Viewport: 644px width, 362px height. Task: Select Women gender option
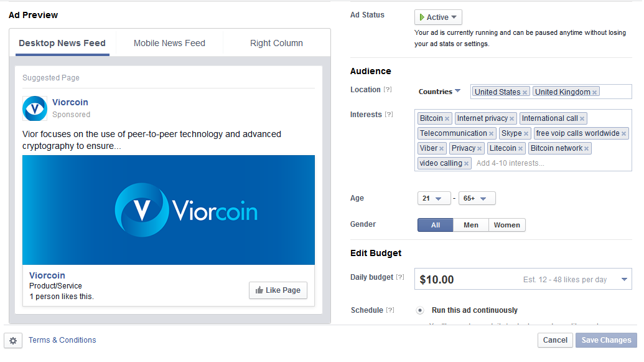[x=507, y=225]
